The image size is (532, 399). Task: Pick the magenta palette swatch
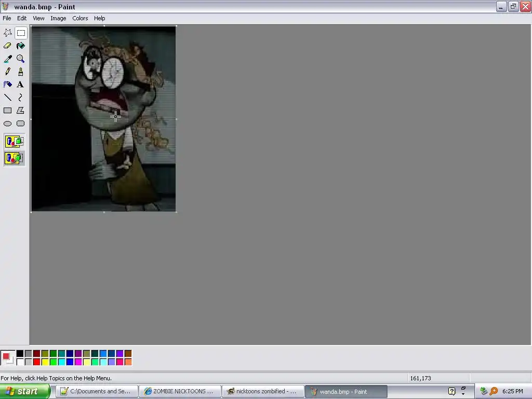pos(78,362)
